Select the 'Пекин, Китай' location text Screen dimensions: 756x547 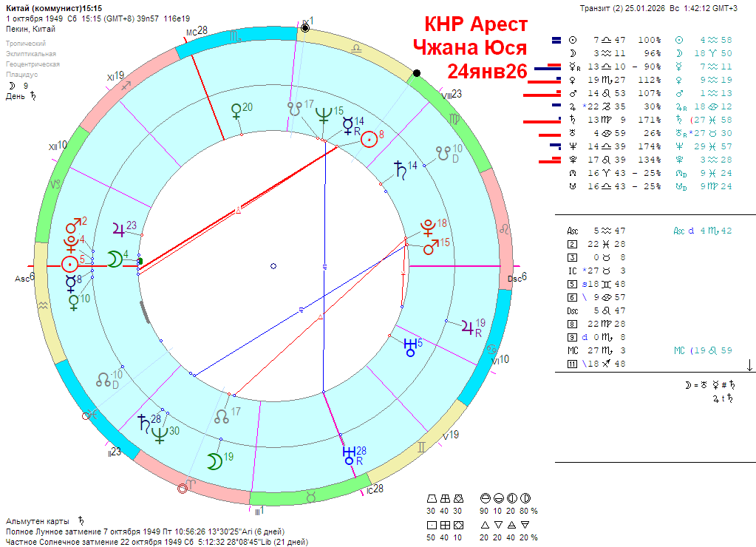(30, 29)
